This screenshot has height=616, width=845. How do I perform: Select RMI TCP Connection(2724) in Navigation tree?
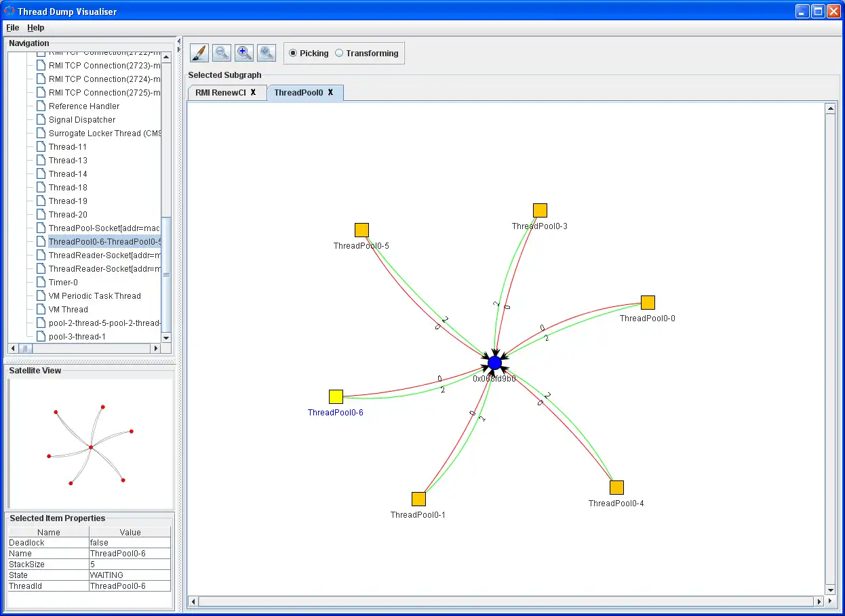coord(104,79)
